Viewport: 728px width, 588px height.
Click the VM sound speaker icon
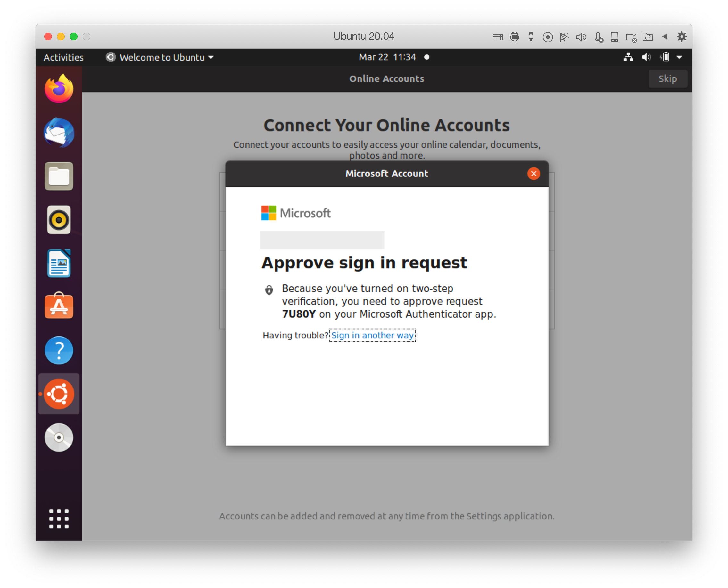coord(581,37)
